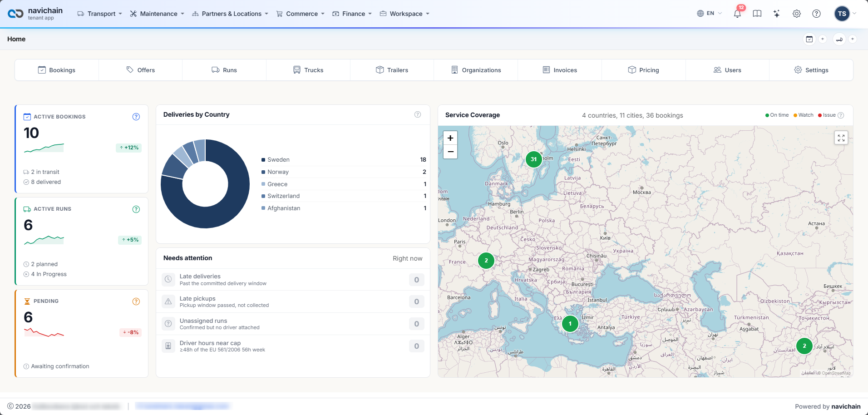This screenshot has width=868, height=415.
Task: Open the Bookings tab
Action: click(57, 70)
